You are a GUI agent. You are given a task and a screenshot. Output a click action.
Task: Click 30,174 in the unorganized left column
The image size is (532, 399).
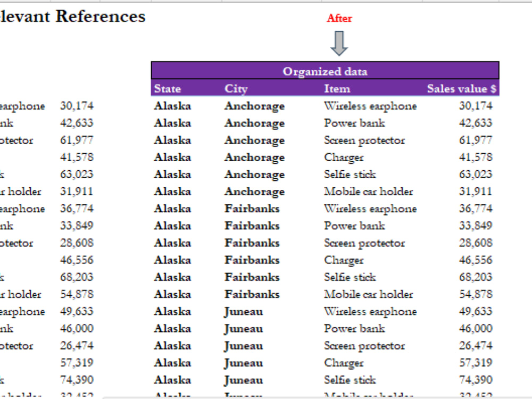pyautogui.click(x=77, y=106)
